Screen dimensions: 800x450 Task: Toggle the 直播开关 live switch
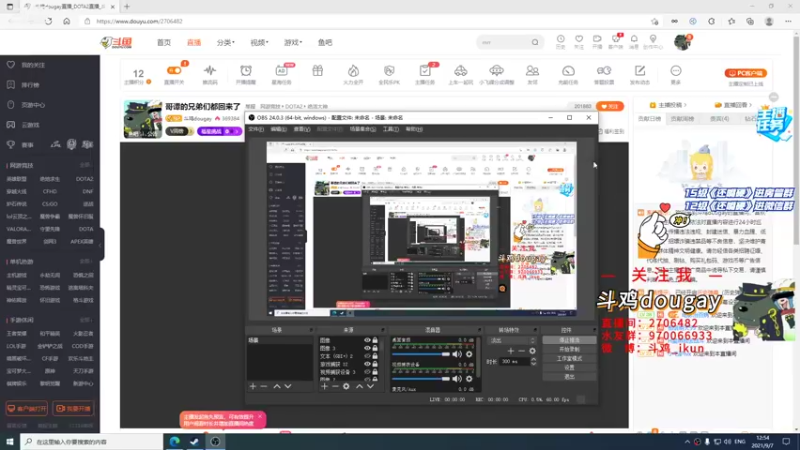174,70
